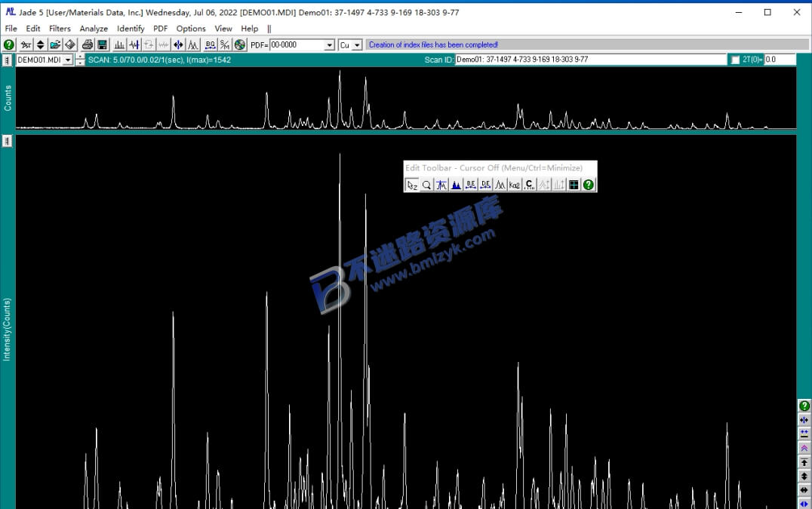812x509 pixels.
Task: Click the greyed K-alpha2 strip waveform icon
Action: (164, 45)
